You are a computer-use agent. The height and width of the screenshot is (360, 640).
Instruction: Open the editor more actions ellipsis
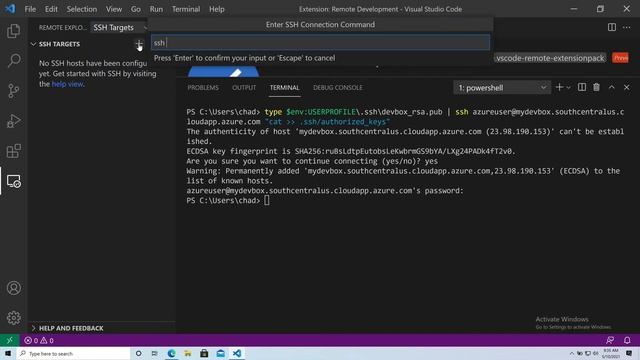coord(627,27)
